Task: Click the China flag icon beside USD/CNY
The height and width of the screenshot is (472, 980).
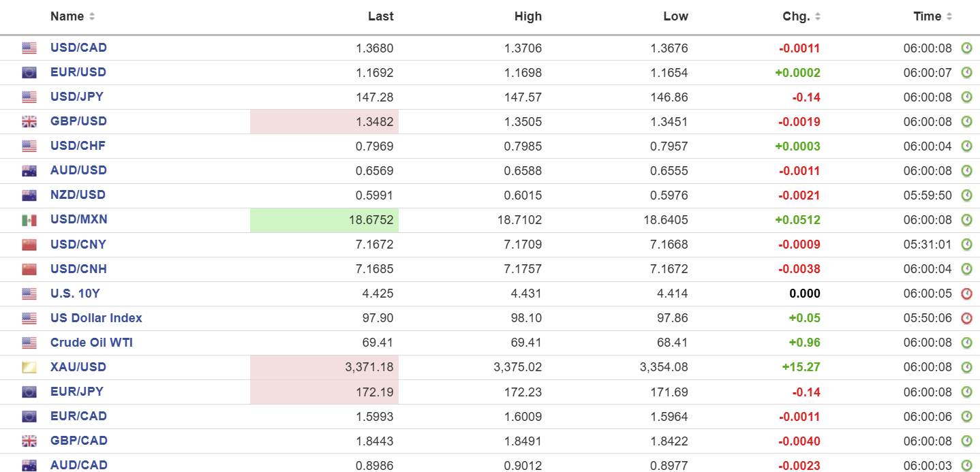Action: tap(29, 245)
